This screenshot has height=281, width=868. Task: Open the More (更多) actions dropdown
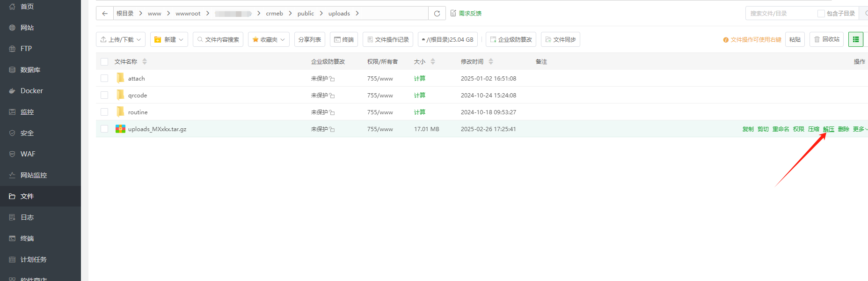click(x=860, y=129)
